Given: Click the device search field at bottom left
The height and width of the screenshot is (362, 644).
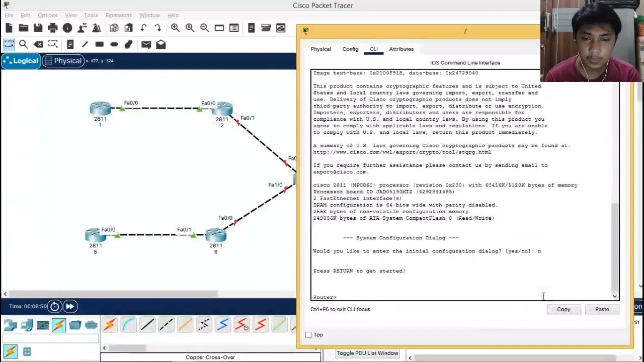Looking at the screenshot, I should [50, 339].
